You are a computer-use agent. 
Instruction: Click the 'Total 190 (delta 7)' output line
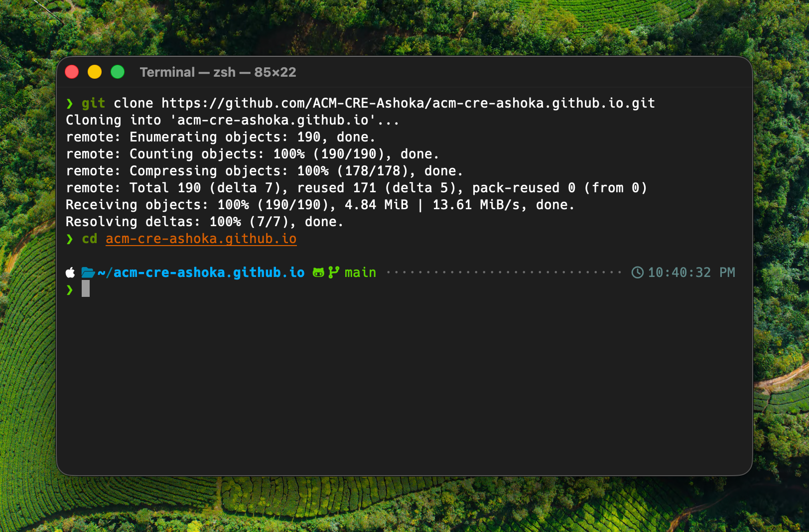coord(356,188)
